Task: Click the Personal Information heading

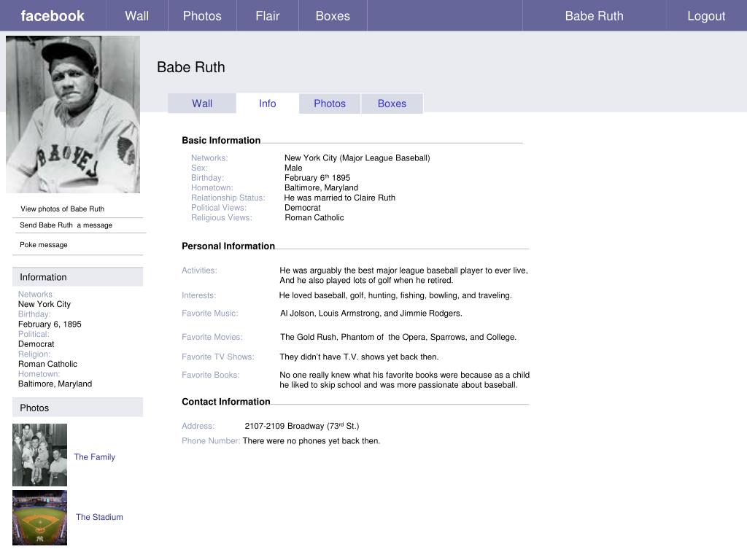Action: coord(228,246)
